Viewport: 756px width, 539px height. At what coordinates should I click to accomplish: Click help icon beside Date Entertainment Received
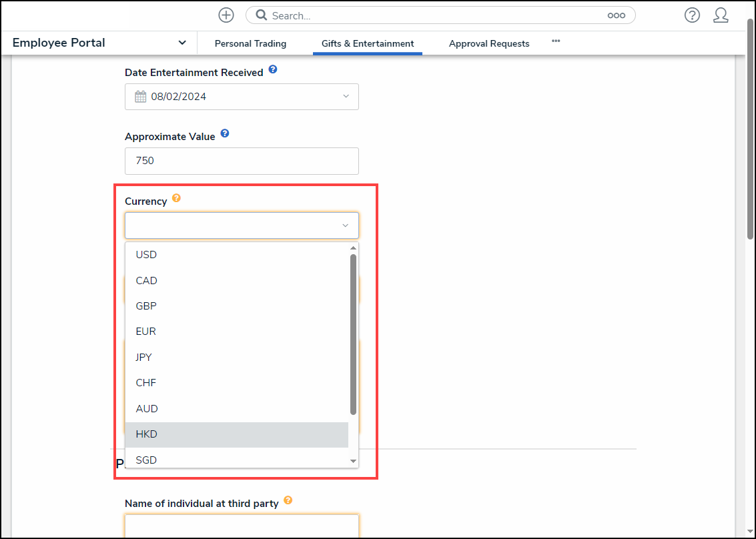(273, 70)
